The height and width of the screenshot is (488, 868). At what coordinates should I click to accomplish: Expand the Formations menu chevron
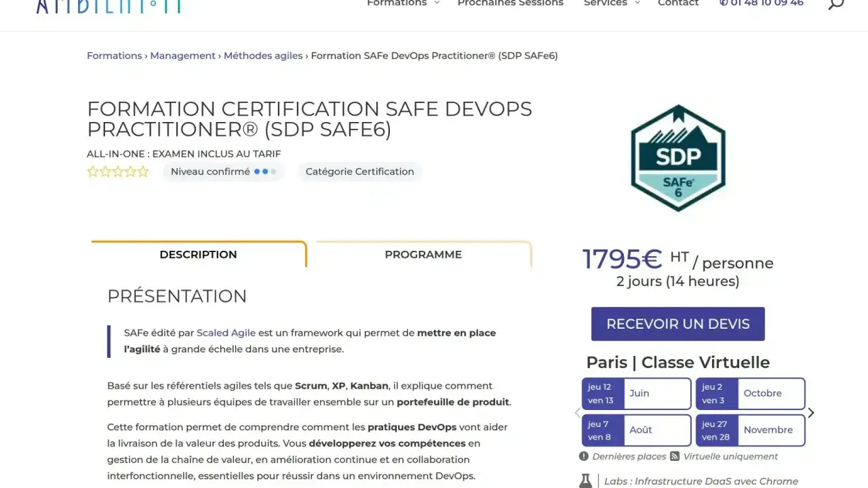[x=437, y=3]
